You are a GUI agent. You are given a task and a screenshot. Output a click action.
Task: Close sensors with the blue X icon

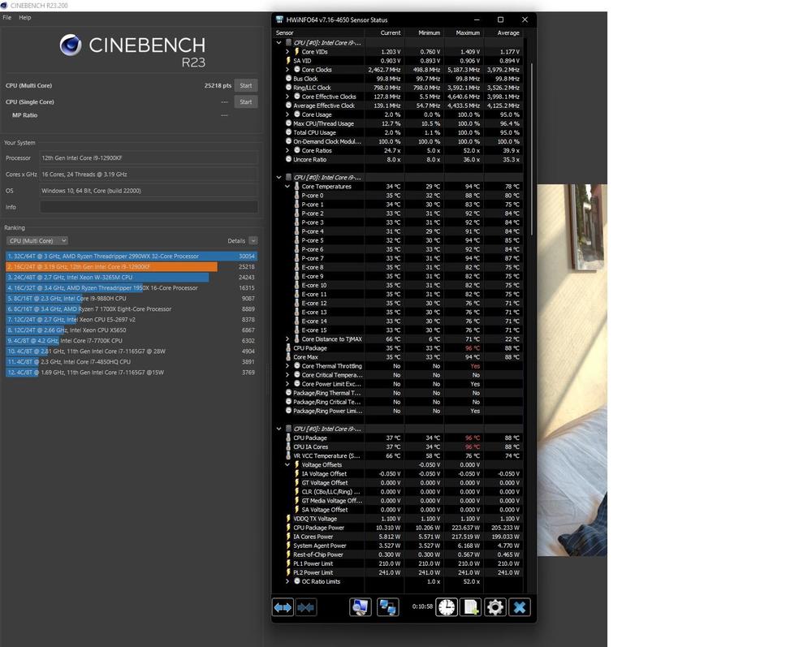click(x=520, y=607)
